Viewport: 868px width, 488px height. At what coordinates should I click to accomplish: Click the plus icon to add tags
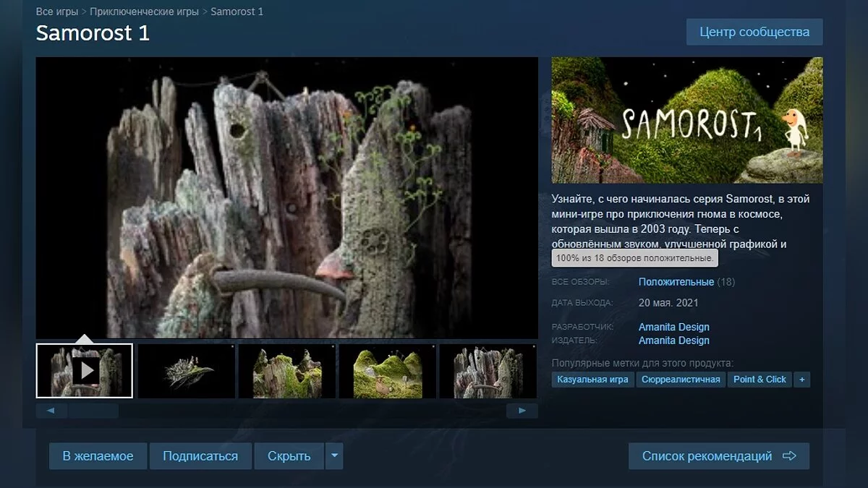click(801, 380)
